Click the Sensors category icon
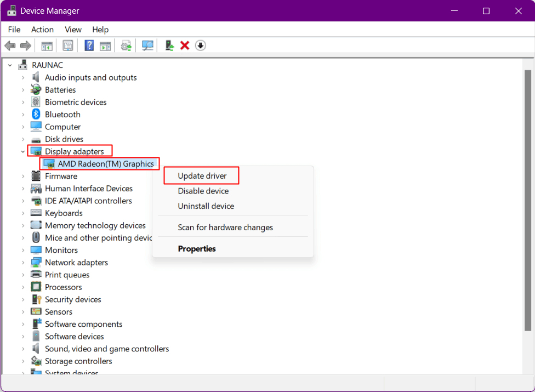535x392 pixels. click(36, 311)
